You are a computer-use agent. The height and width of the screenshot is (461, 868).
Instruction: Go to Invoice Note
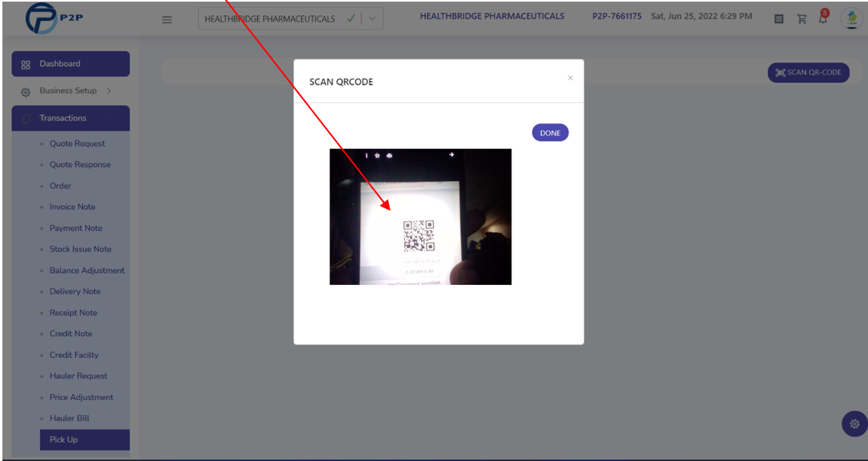click(x=72, y=207)
